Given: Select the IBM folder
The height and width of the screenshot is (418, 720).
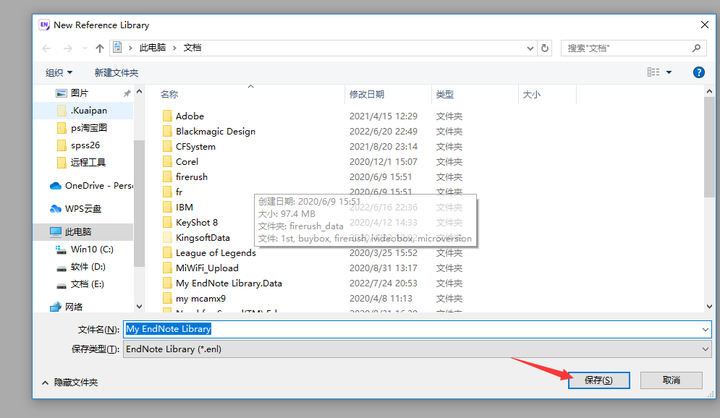Looking at the screenshot, I should tap(184, 207).
